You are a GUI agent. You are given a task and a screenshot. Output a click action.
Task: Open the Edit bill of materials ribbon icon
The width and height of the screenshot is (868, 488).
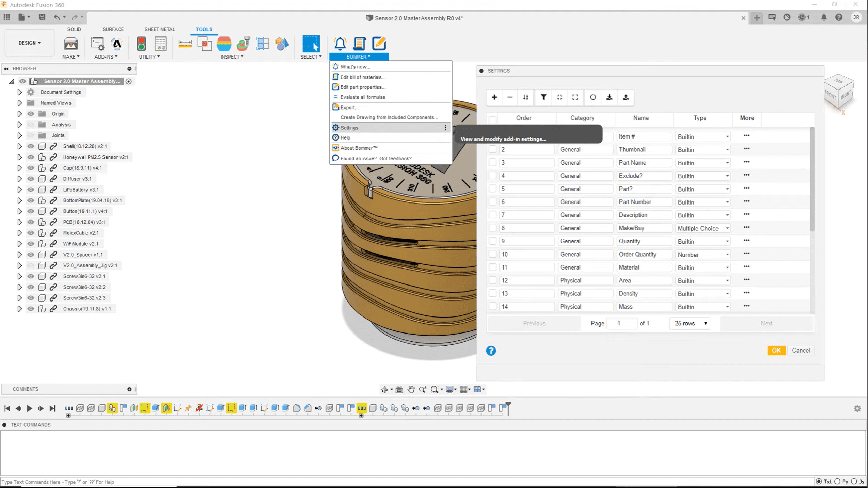[359, 44]
